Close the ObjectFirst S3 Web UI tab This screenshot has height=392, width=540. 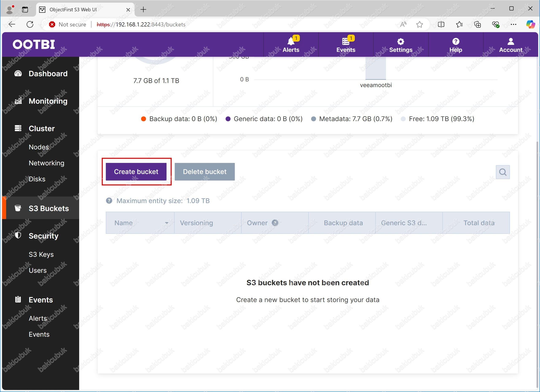click(x=128, y=9)
